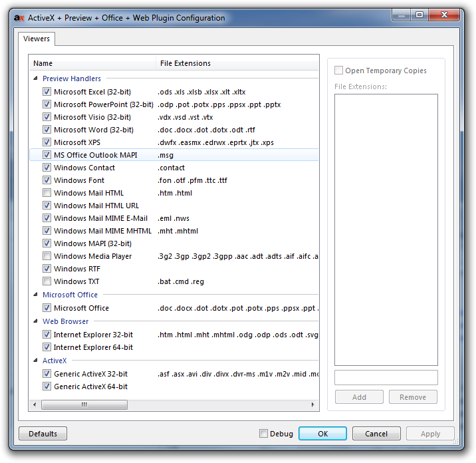This screenshot has height=463, width=476.
Task: Uncheck Generic ActiveX 64-bit checkbox
Action: tap(47, 386)
